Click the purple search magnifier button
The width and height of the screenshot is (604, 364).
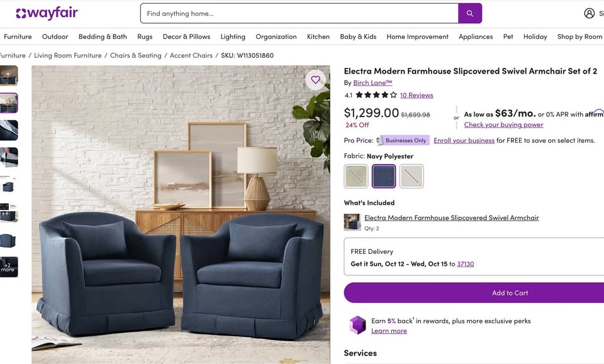[x=470, y=13]
